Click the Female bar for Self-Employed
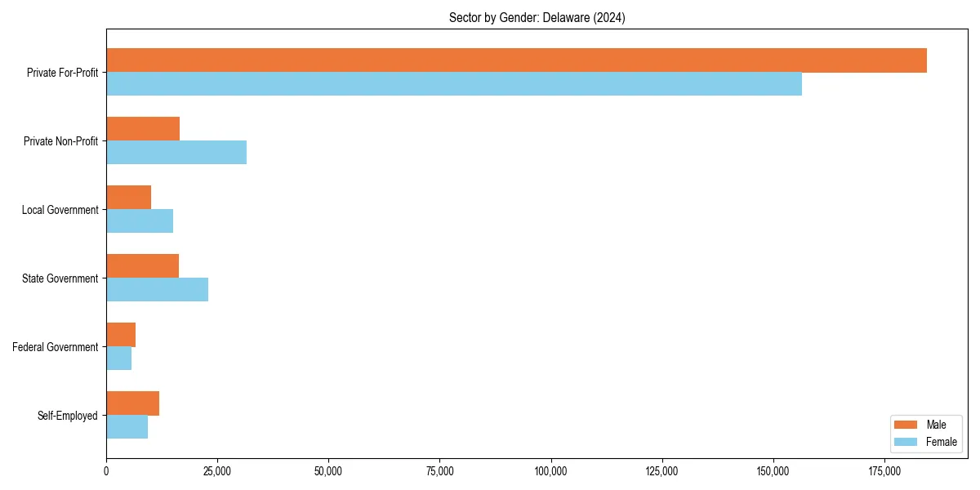Viewport: 980px width, 490px height. (127, 425)
